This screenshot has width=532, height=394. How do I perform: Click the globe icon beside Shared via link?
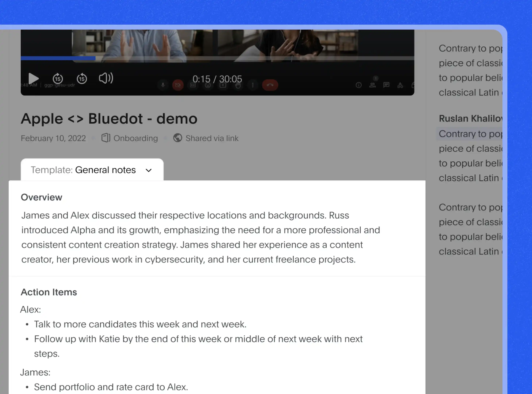[178, 138]
